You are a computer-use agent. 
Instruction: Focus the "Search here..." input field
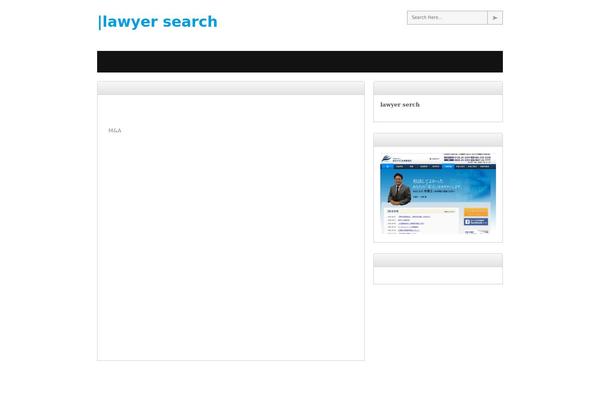click(447, 18)
